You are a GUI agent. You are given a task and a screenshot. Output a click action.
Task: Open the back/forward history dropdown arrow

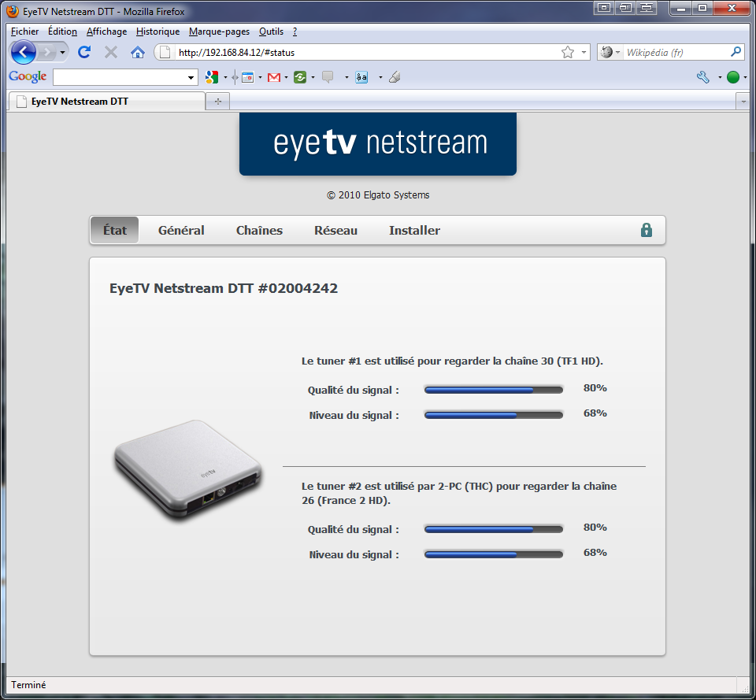[63, 52]
